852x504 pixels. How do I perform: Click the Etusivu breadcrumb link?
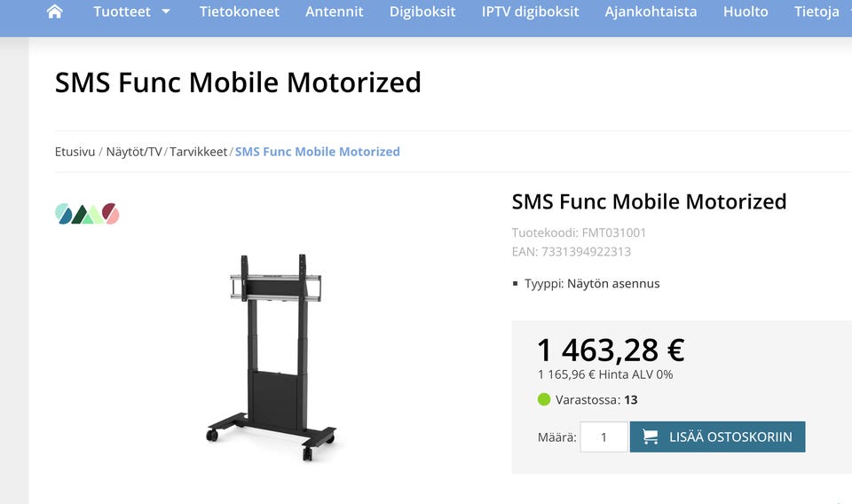pyautogui.click(x=75, y=152)
